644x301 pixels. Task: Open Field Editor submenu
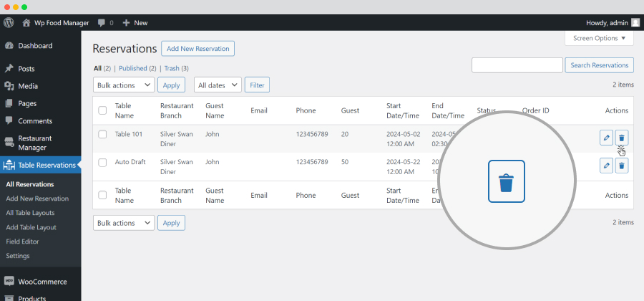click(22, 242)
